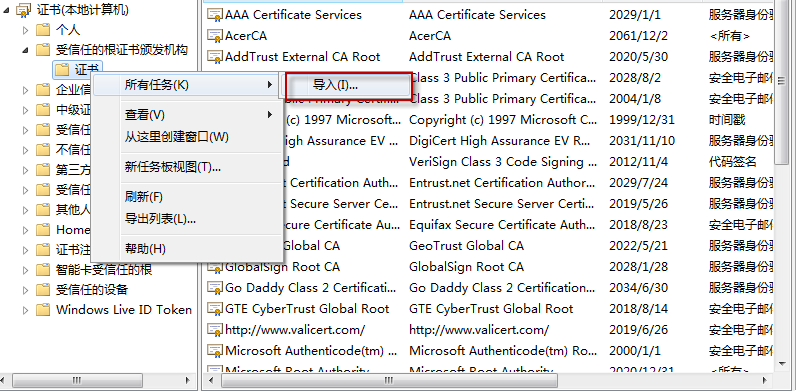Screen dimensions: 796x391
Task: Open the 所有任务(K) submenu
Action: click(186, 85)
